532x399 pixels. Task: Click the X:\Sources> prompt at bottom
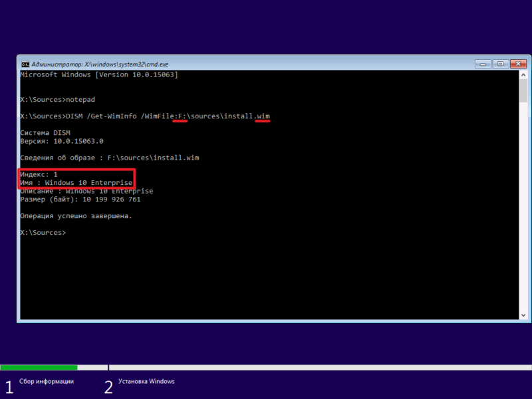coord(43,233)
